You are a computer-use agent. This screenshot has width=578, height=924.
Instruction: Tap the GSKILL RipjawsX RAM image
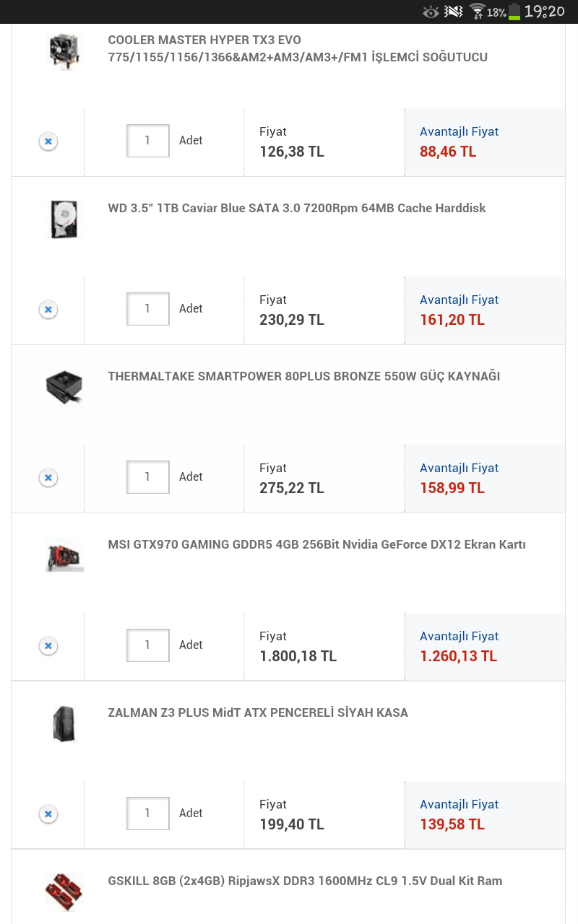(x=65, y=892)
